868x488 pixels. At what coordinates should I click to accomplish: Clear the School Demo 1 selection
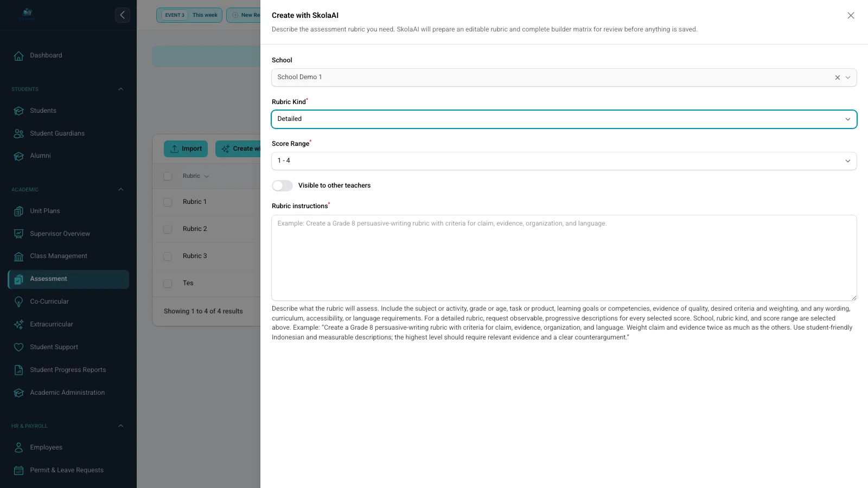pyautogui.click(x=838, y=78)
